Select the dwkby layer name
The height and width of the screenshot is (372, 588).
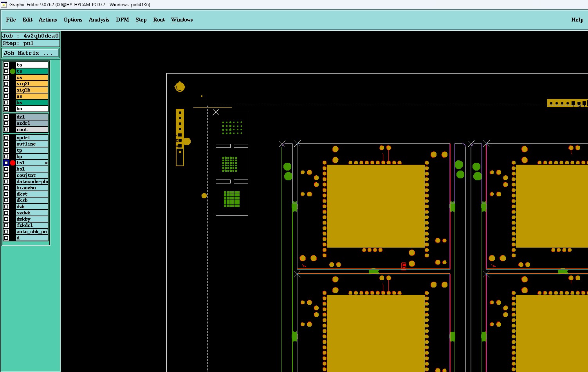tap(32, 219)
